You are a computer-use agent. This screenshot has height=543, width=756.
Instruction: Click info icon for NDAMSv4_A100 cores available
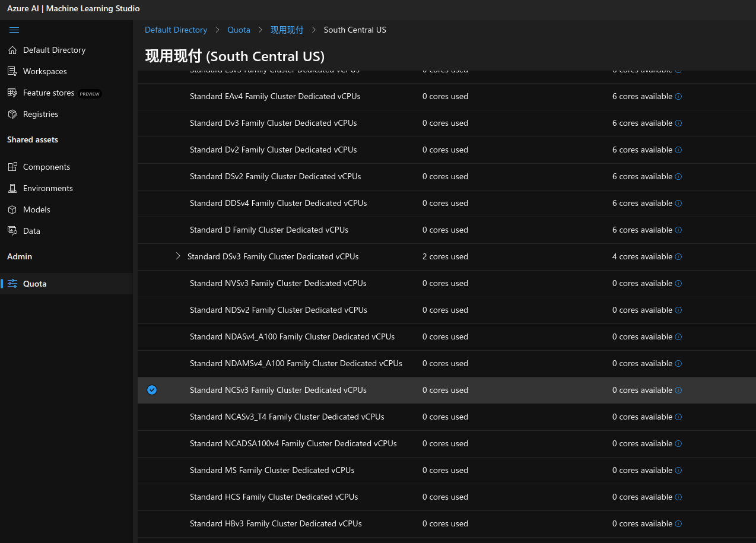pyautogui.click(x=678, y=363)
